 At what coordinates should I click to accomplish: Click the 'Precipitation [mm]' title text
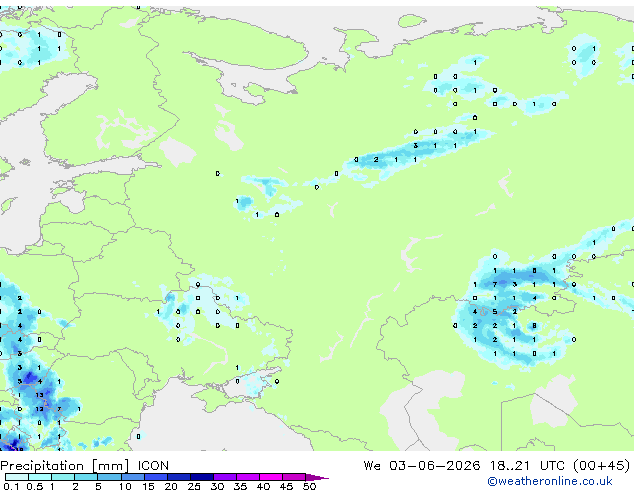pos(65,466)
